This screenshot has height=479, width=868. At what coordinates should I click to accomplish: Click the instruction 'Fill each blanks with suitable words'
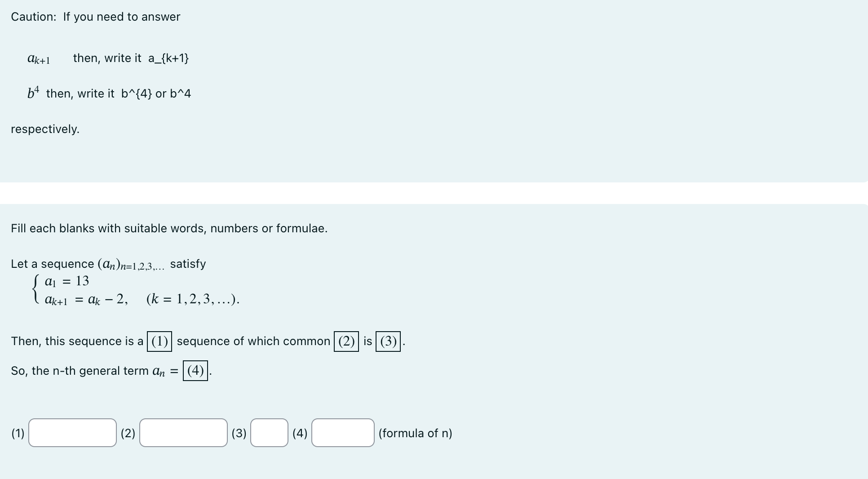(x=169, y=228)
